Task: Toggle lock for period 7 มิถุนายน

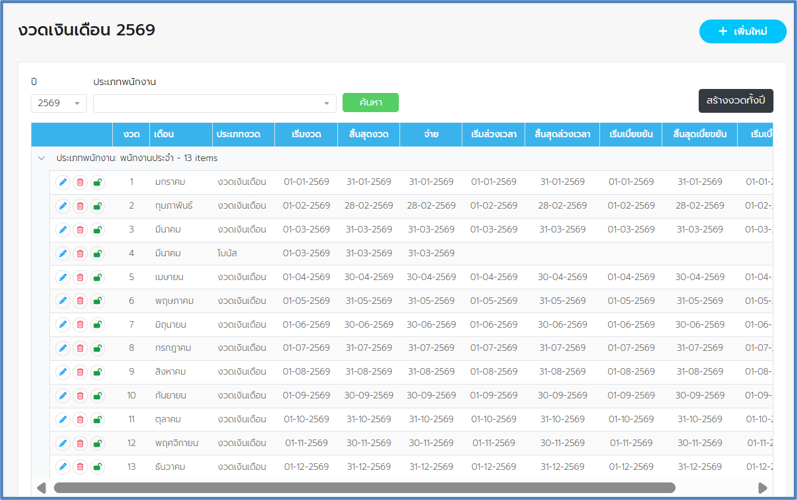Action: (98, 324)
